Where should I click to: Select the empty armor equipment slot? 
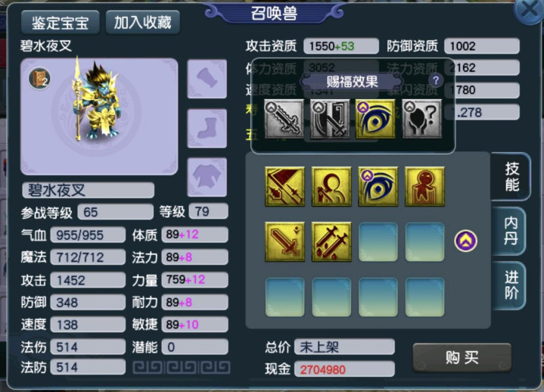click(207, 177)
